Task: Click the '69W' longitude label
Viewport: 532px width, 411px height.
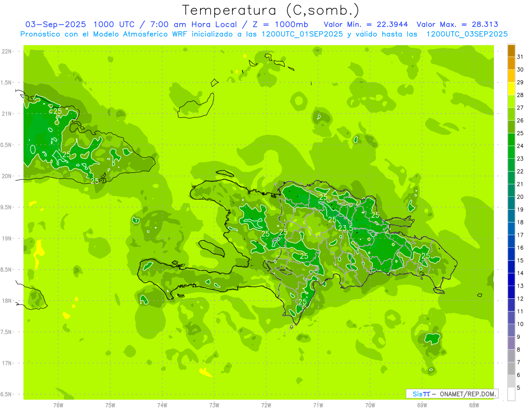Action: click(422, 405)
